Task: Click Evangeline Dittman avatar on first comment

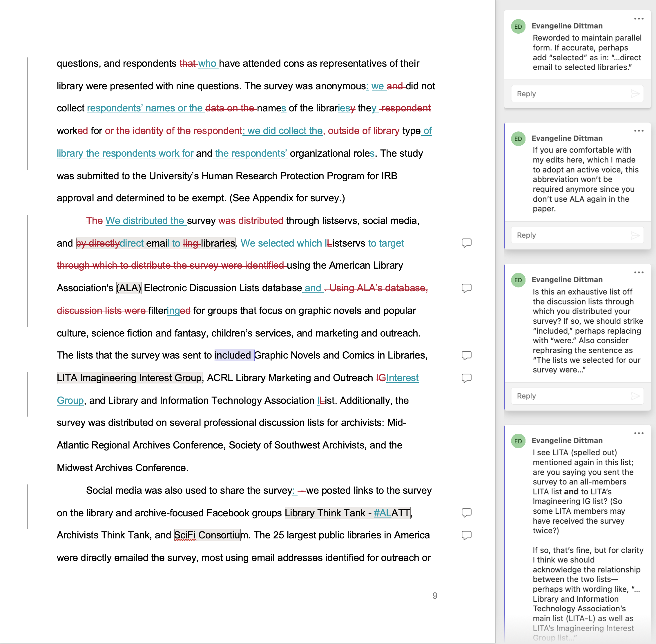Action: 518,27
